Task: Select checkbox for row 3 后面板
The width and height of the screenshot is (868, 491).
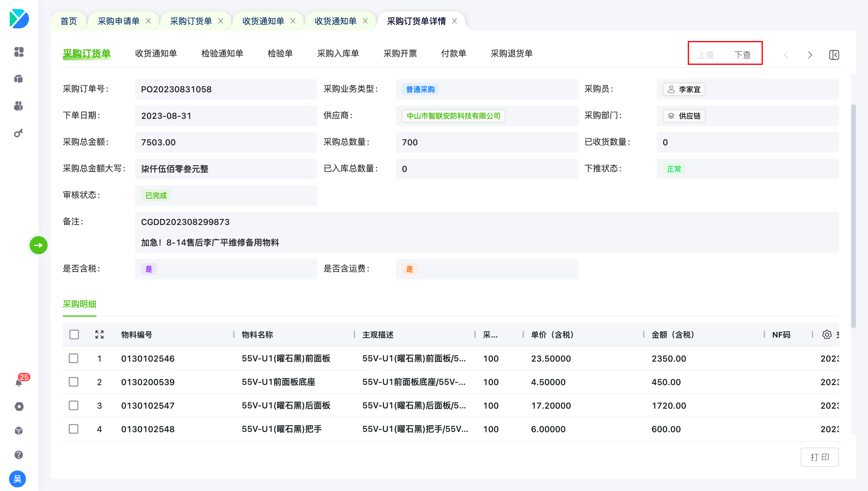Action: pos(74,405)
